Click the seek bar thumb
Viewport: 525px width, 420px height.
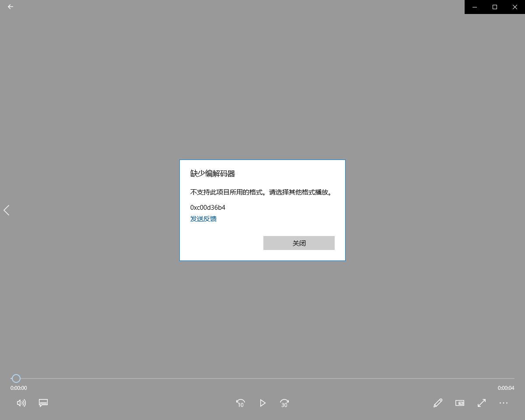16,378
